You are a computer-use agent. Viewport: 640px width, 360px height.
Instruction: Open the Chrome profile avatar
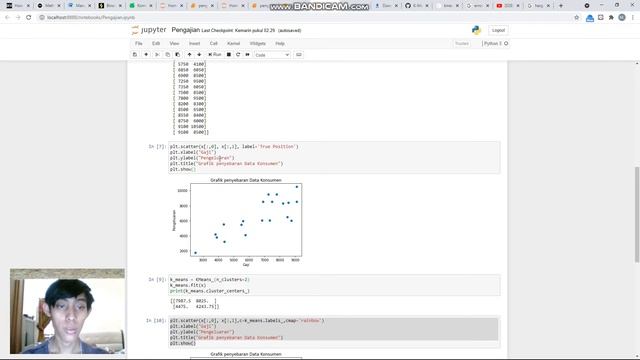[622, 18]
